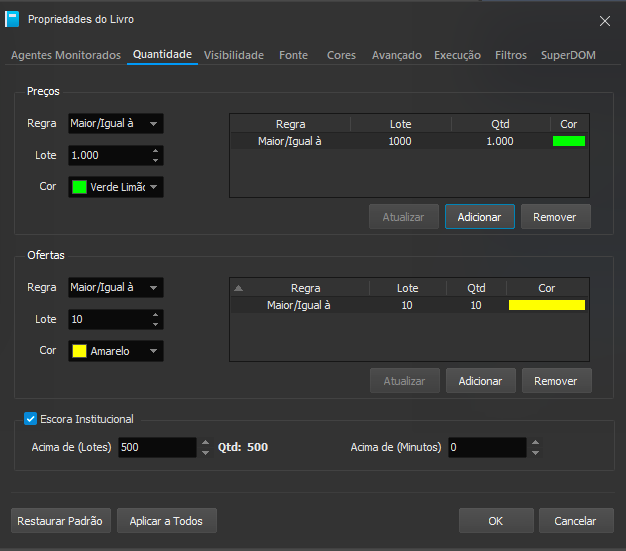Viewport: 626px width, 551px height.
Task: Select the Ofertas table row with Lote 10
Action: pos(409,305)
